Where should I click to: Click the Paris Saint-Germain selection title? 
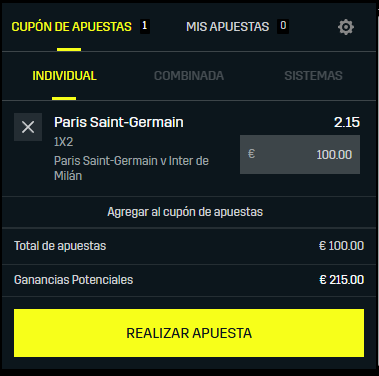pos(119,122)
